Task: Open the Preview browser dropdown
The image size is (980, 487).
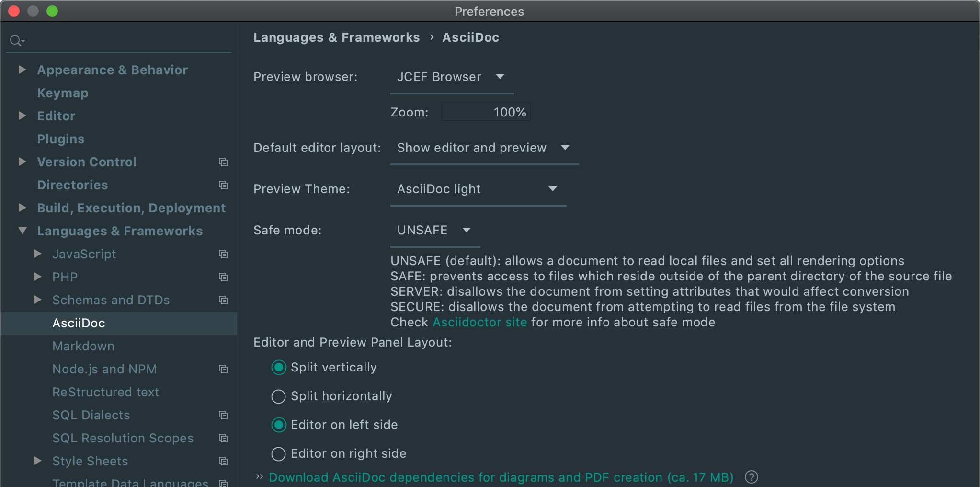Action: tap(452, 77)
